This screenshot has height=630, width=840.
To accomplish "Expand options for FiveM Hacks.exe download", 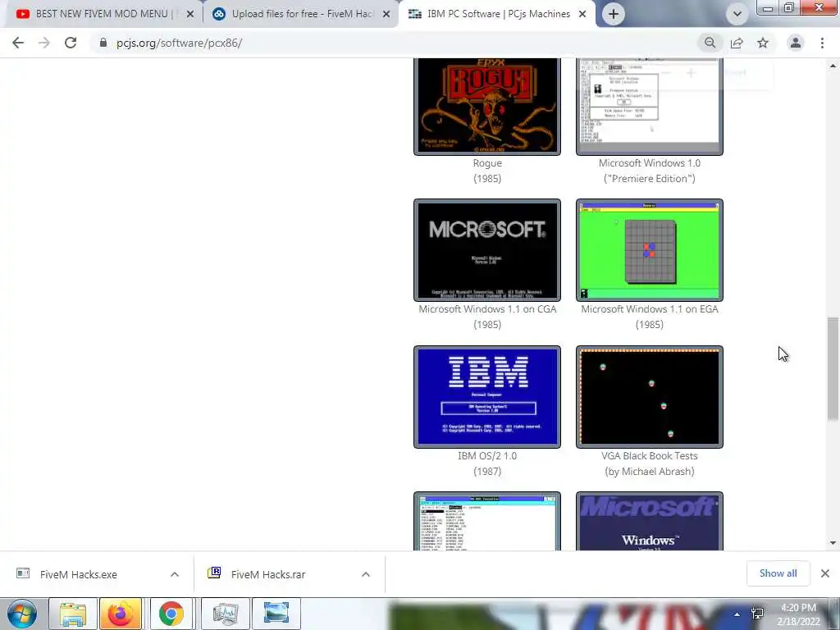I will [x=175, y=574].
